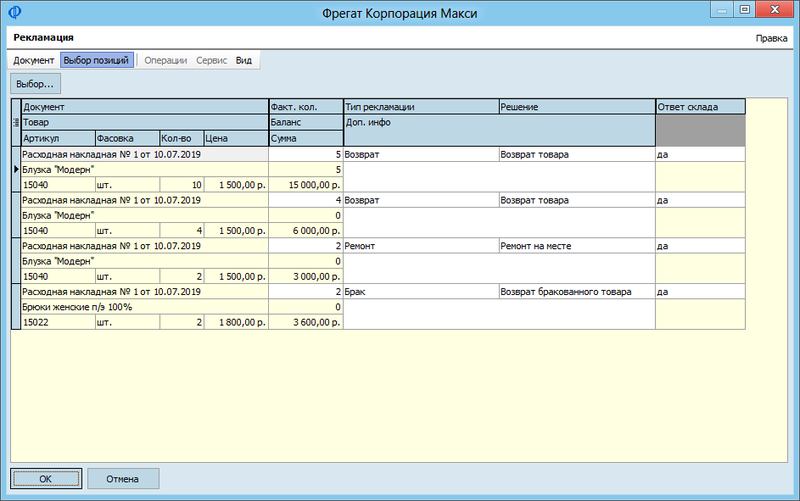The height and width of the screenshot is (501, 800).
Task: Click the Баланс column header
Action: pos(306,122)
